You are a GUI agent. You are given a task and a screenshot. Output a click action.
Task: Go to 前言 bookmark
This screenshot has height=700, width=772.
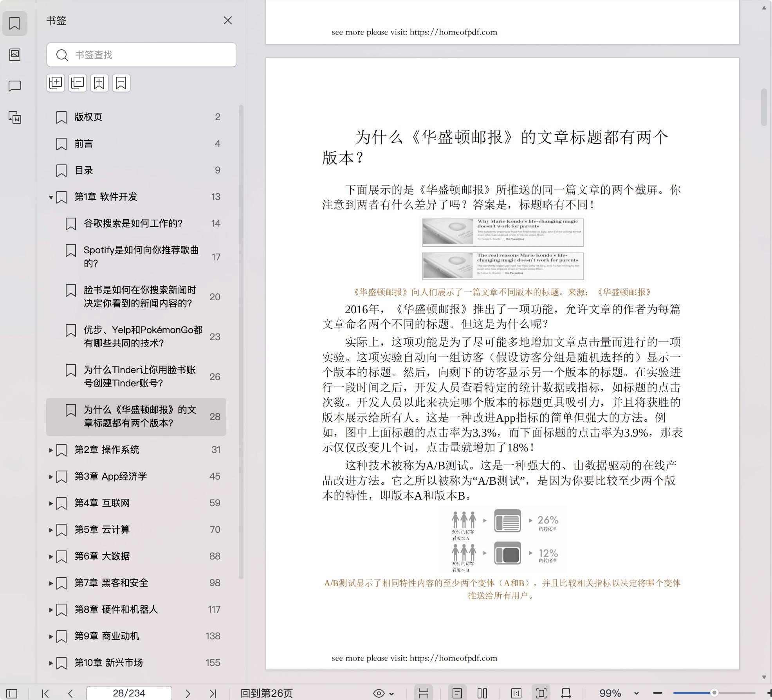pyautogui.click(x=136, y=143)
